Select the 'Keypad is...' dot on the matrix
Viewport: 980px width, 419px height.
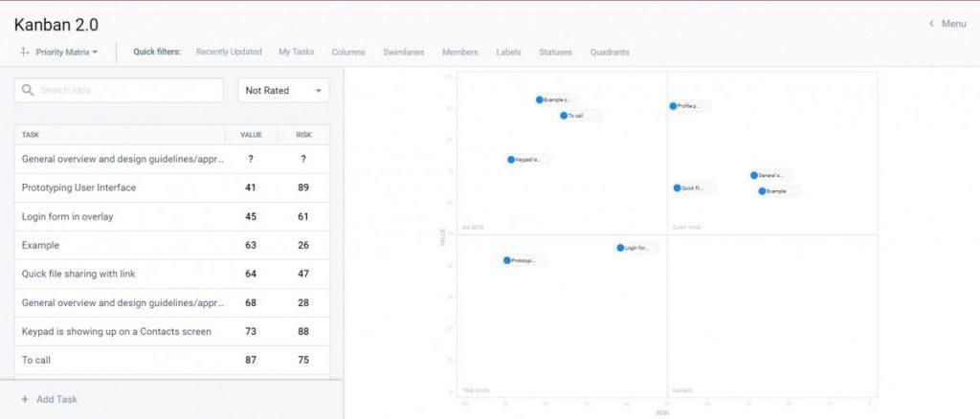[x=511, y=160]
